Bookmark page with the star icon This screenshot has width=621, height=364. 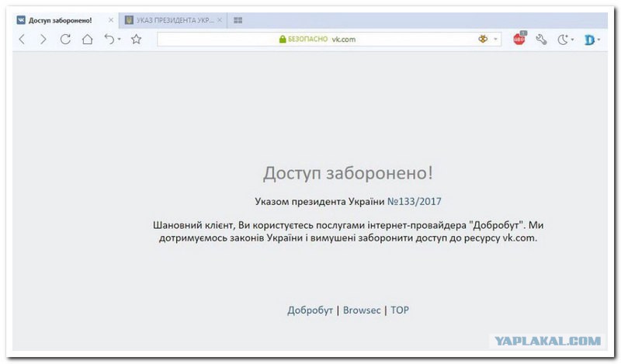coord(137,39)
